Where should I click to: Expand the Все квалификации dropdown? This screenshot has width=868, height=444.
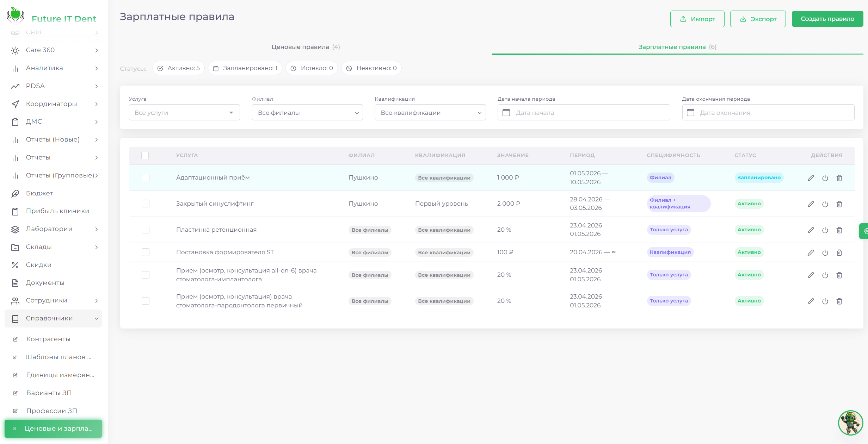pos(430,112)
